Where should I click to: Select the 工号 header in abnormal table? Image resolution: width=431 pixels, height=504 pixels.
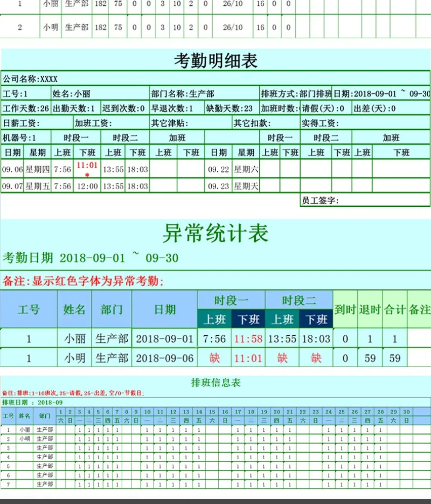(x=29, y=309)
